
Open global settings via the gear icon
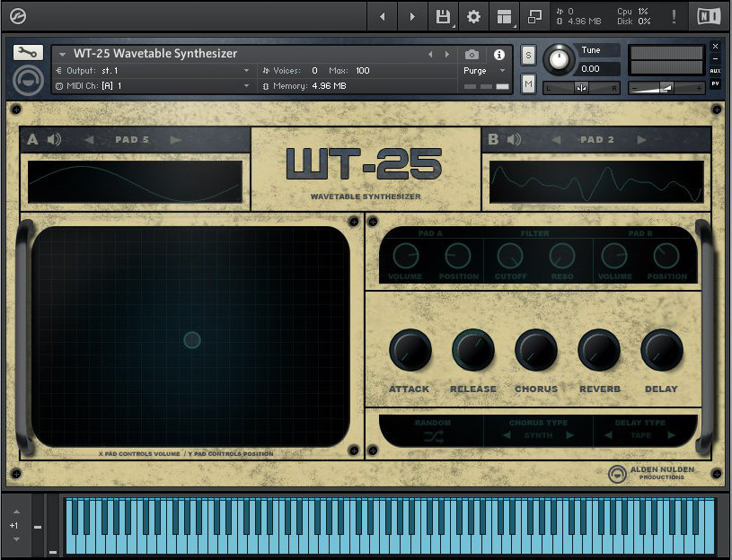tap(473, 16)
